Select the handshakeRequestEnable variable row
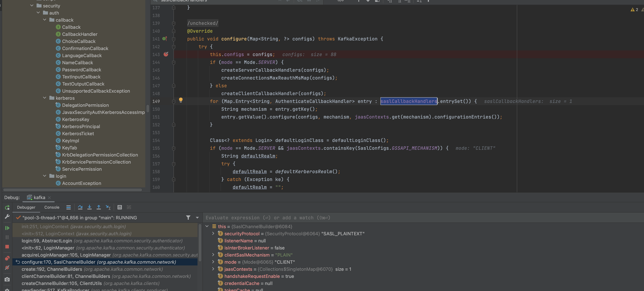Screen dimensions: 644x291 point(423,276)
